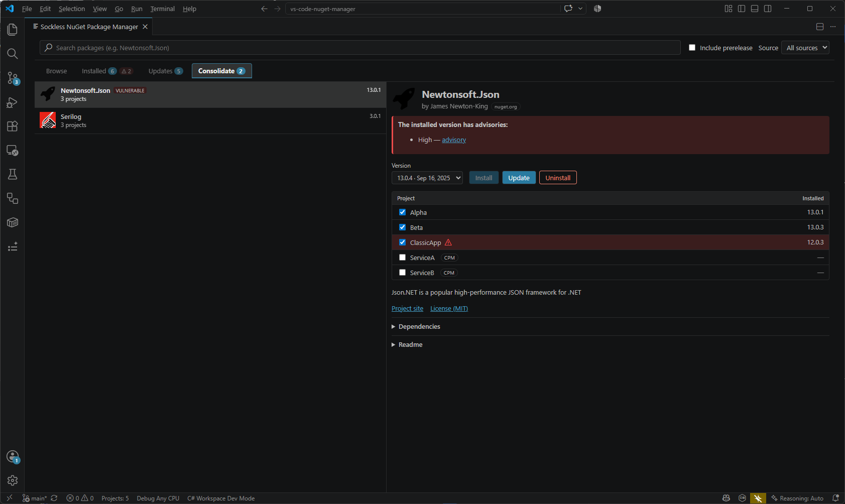Open the Project site link
Screen dimensions: 845x504
pos(407,309)
